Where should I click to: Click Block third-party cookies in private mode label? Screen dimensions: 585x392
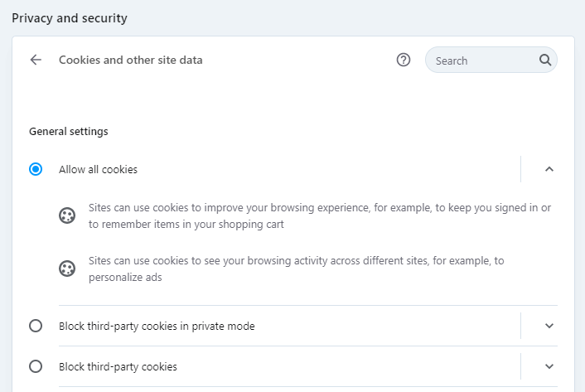[157, 326]
